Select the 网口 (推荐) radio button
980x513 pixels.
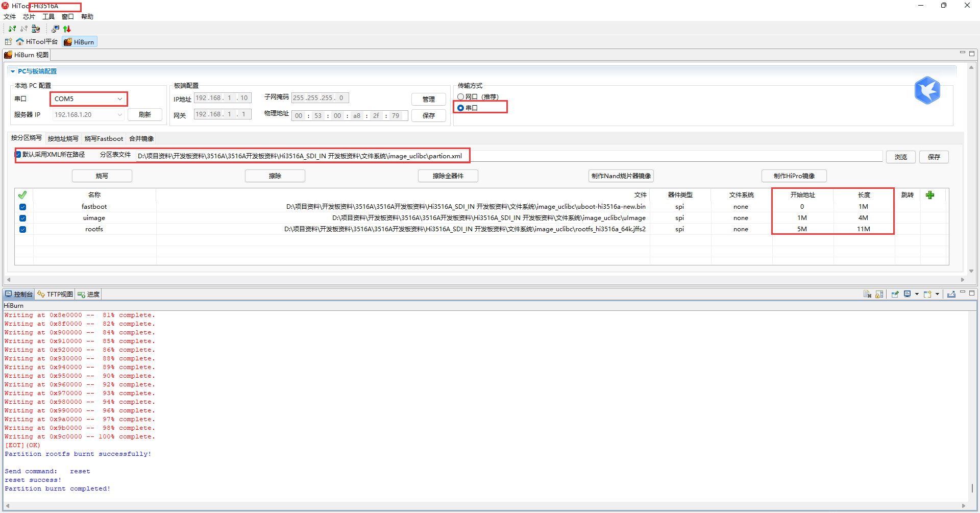pyautogui.click(x=461, y=97)
